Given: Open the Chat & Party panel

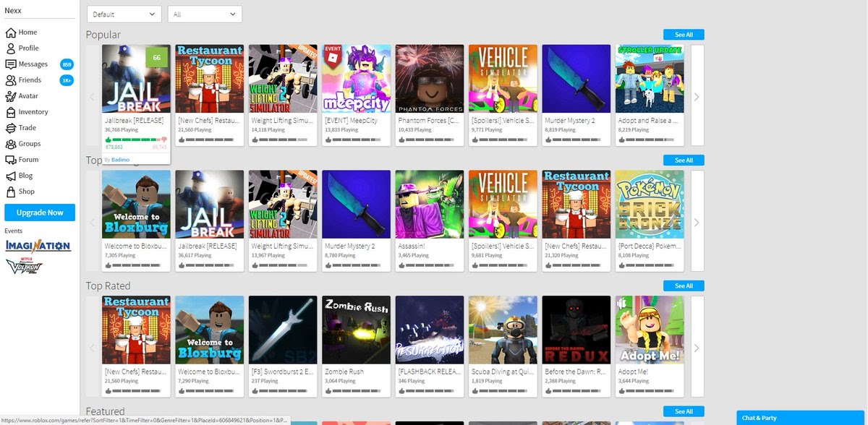Looking at the screenshot, I should point(801,418).
